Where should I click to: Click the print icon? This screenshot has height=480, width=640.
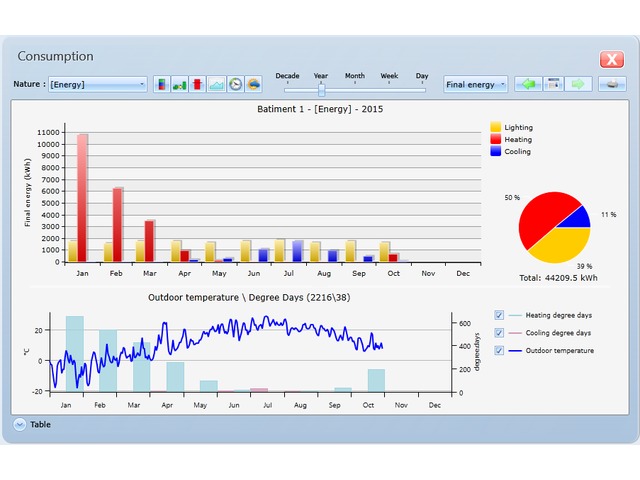[x=612, y=84]
